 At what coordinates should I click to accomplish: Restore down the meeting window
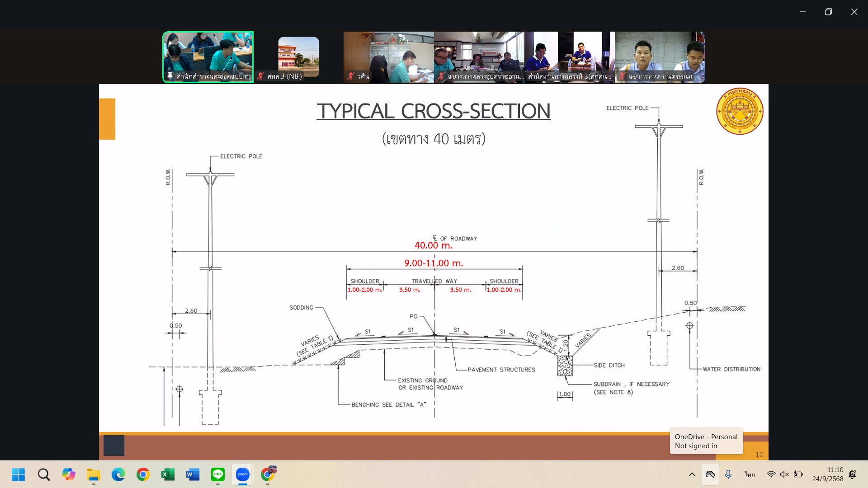click(828, 12)
